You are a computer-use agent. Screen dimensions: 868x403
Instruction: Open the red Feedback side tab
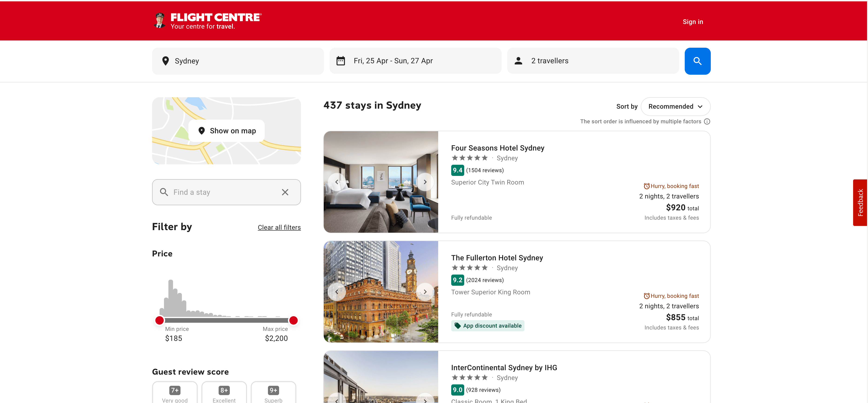[x=860, y=202]
